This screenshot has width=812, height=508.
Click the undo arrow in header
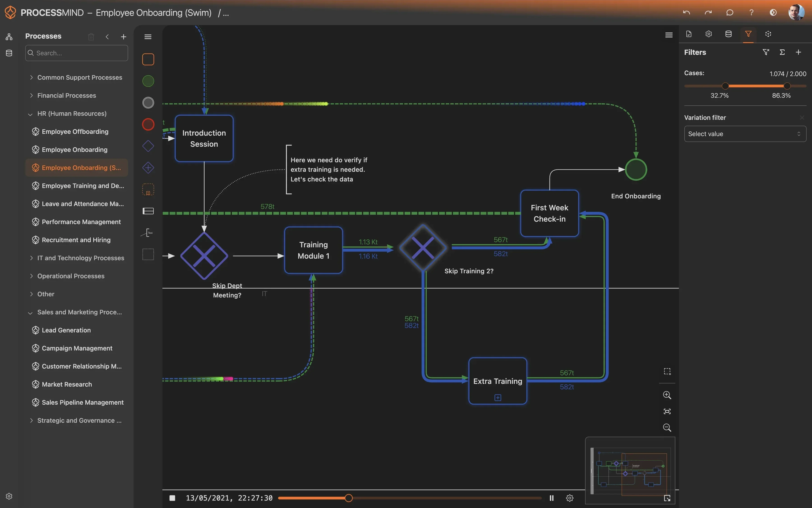tap(686, 12)
